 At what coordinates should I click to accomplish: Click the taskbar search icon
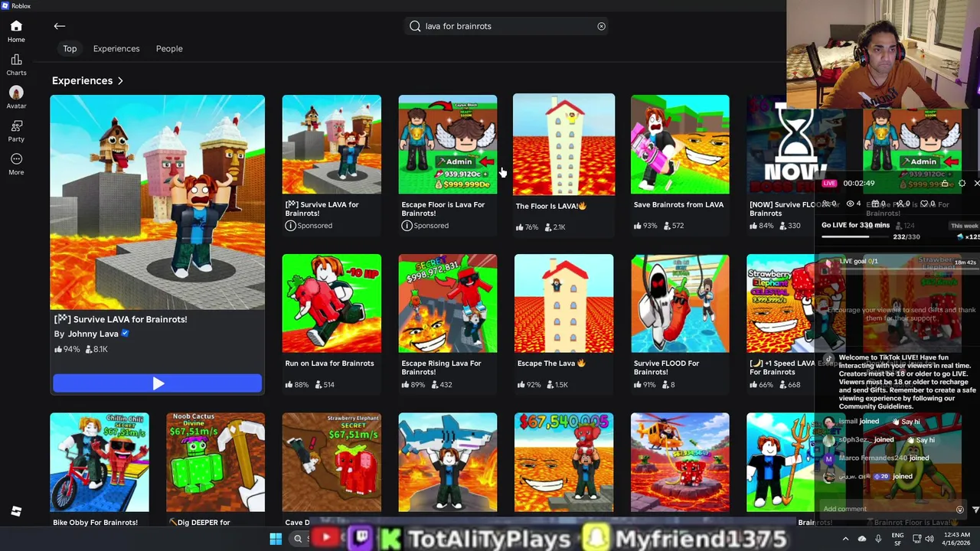click(298, 539)
